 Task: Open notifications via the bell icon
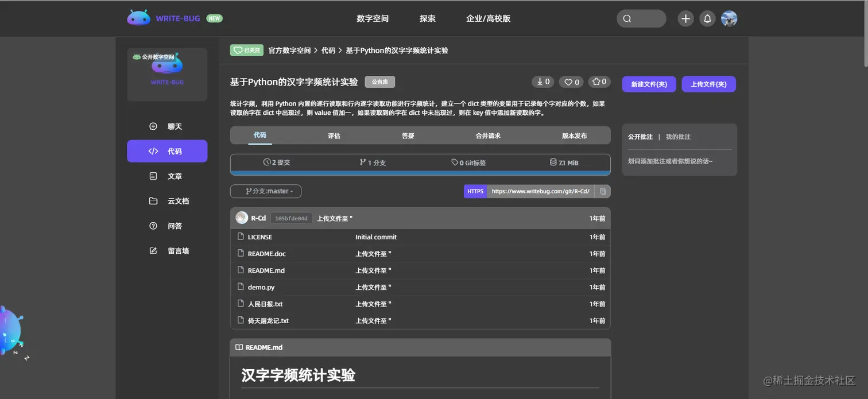(707, 18)
